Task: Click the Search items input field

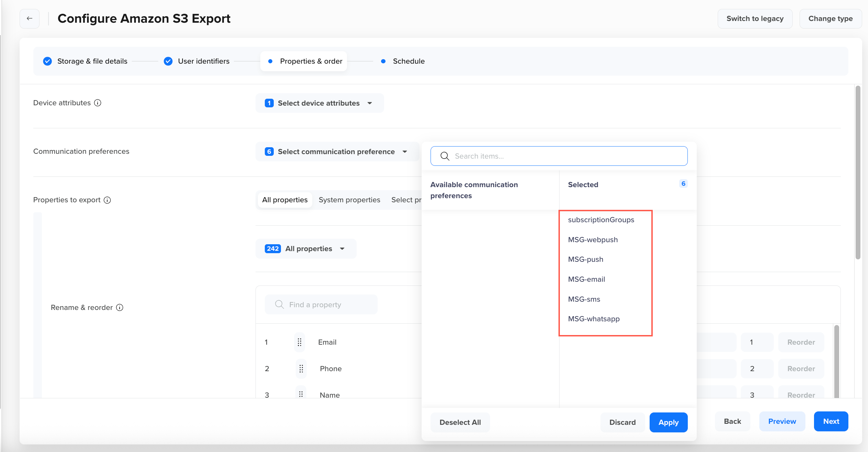Action: [x=559, y=156]
